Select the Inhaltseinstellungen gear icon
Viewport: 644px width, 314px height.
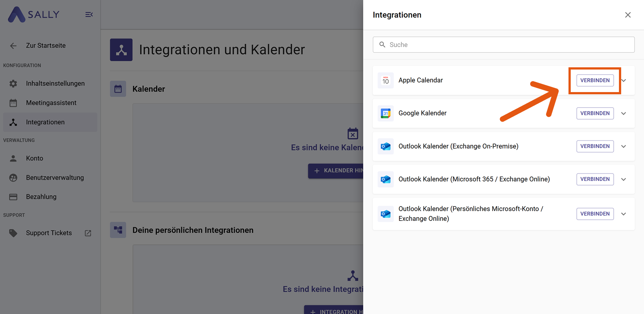(x=13, y=83)
